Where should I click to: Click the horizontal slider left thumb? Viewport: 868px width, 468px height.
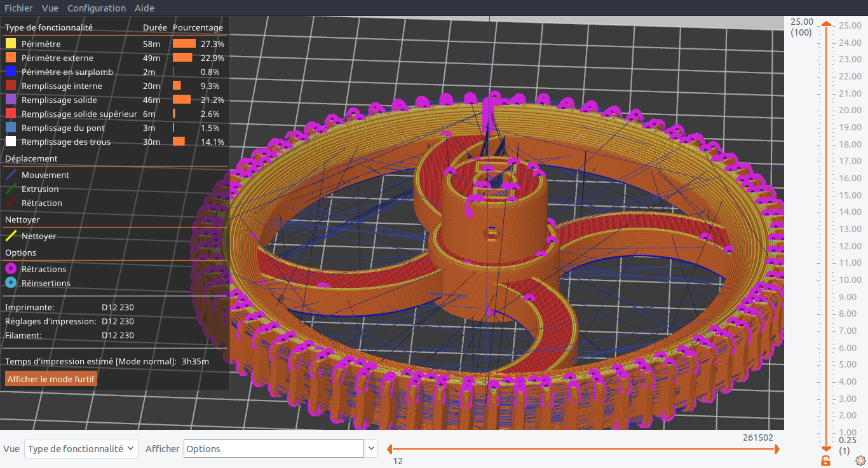pyautogui.click(x=389, y=450)
